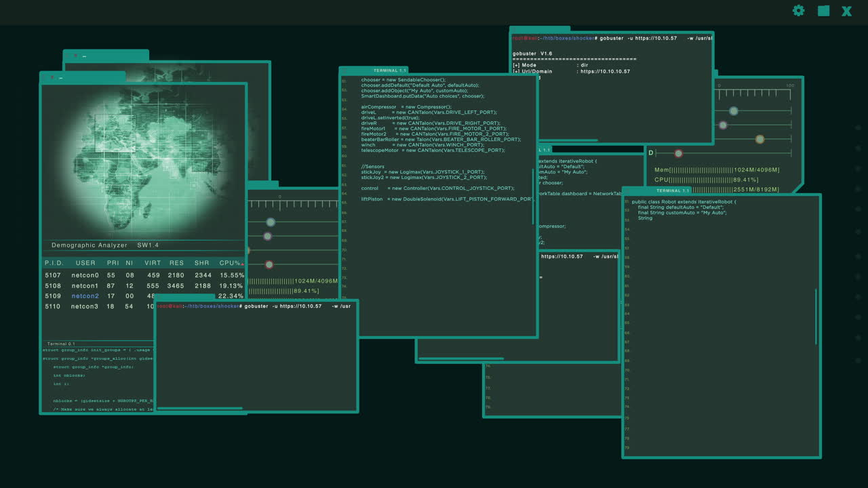Open the settings gear icon
The height and width of the screenshot is (488, 868).
click(798, 11)
